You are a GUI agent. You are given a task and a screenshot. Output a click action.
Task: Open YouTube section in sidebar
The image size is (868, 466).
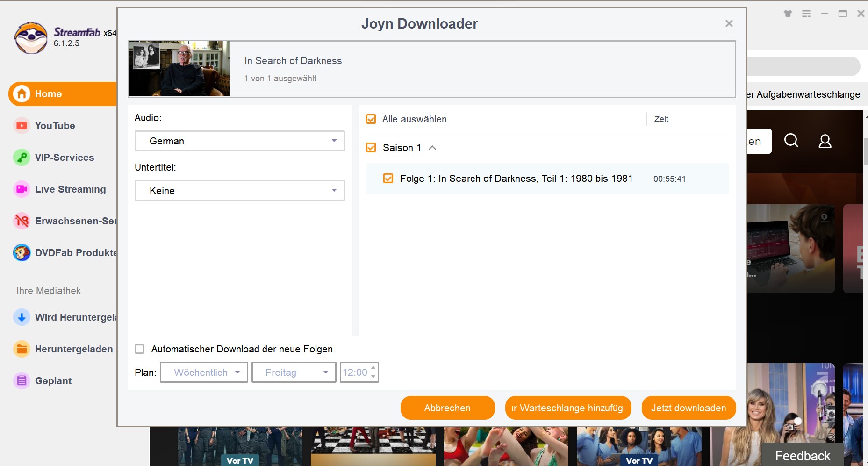(x=55, y=126)
